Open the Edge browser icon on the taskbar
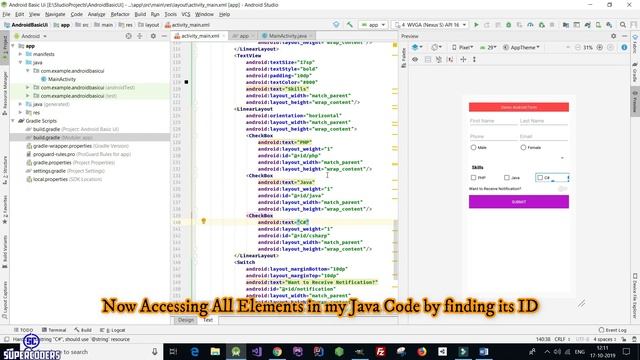 click(195, 351)
